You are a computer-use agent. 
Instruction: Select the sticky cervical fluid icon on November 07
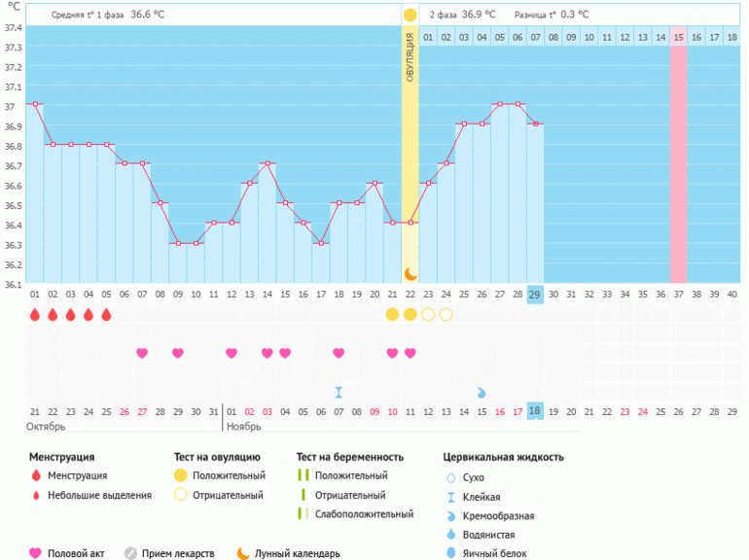339,392
